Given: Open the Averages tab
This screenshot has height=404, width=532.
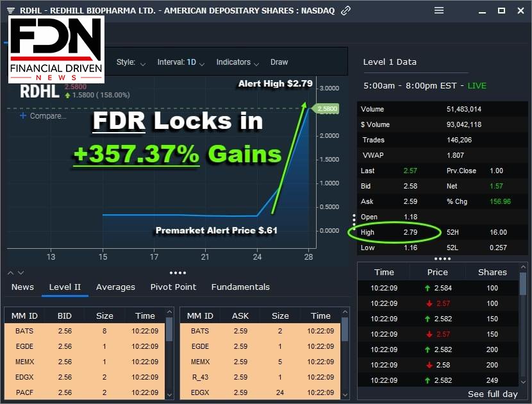Looking at the screenshot, I should [x=116, y=287].
